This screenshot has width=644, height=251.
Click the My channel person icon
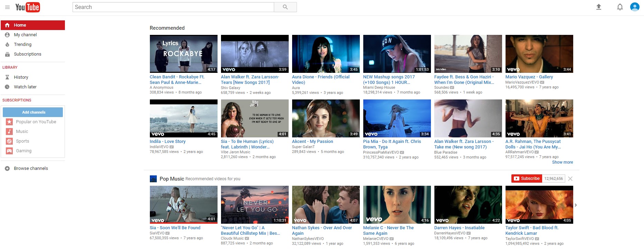pyautogui.click(x=7, y=35)
